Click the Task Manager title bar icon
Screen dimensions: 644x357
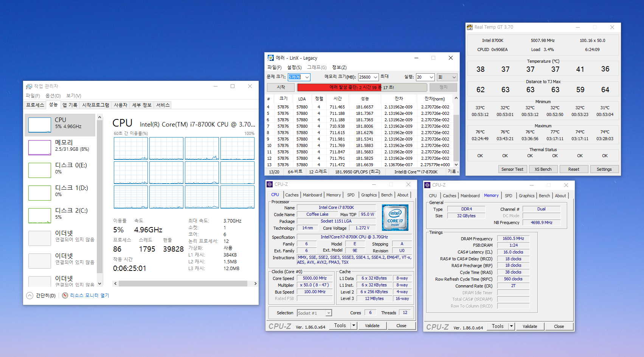pos(29,87)
